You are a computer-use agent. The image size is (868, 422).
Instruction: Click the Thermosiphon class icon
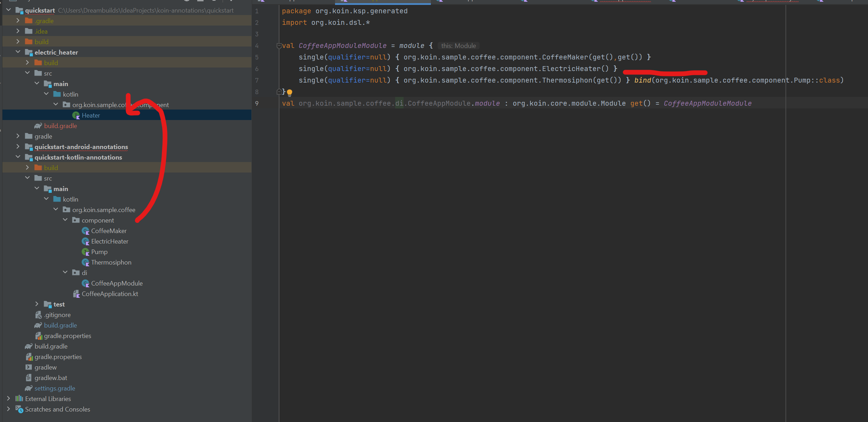[x=86, y=262]
